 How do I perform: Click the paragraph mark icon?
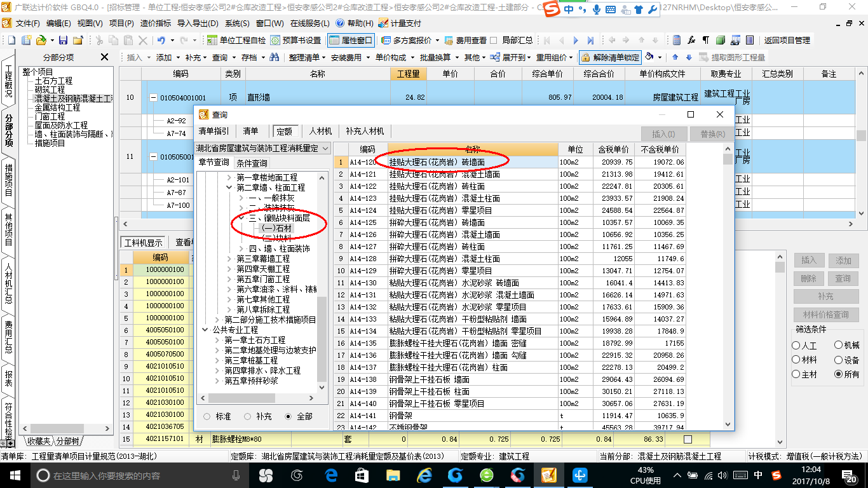coord(706,40)
